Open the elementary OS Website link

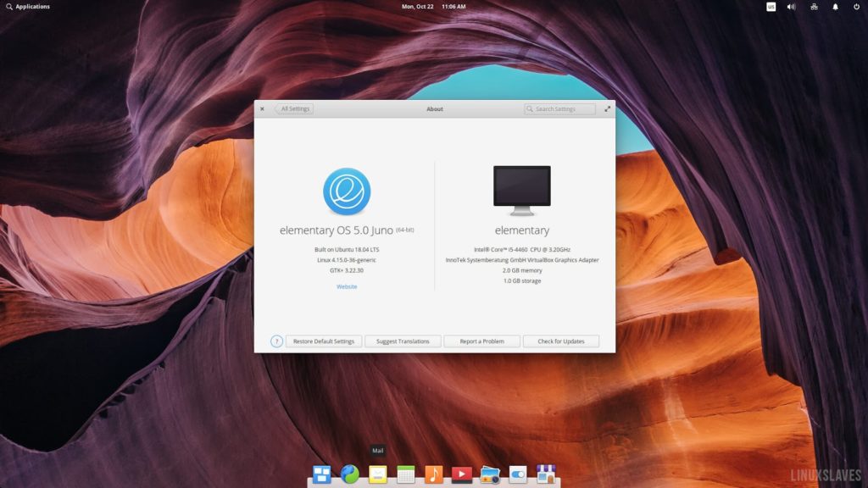347,286
